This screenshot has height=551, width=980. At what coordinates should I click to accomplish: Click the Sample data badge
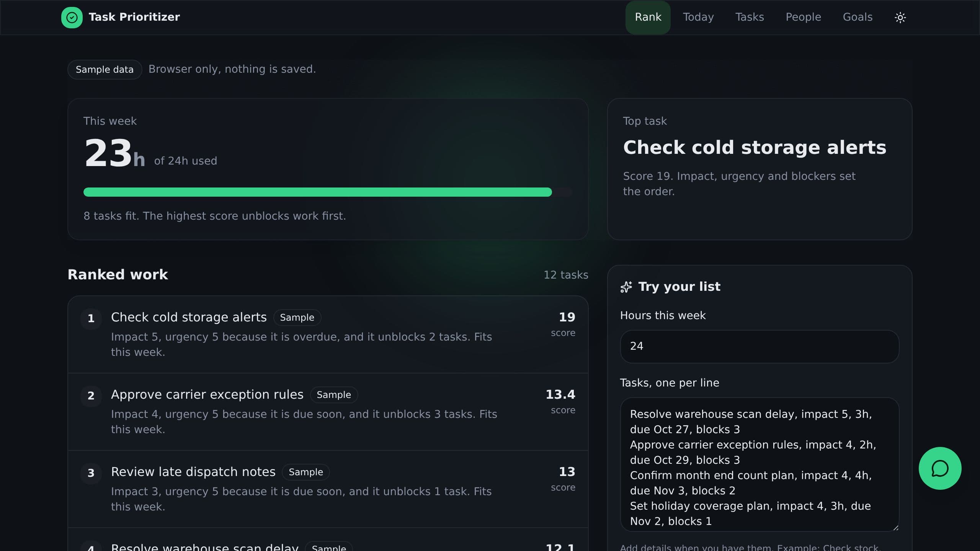click(105, 70)
